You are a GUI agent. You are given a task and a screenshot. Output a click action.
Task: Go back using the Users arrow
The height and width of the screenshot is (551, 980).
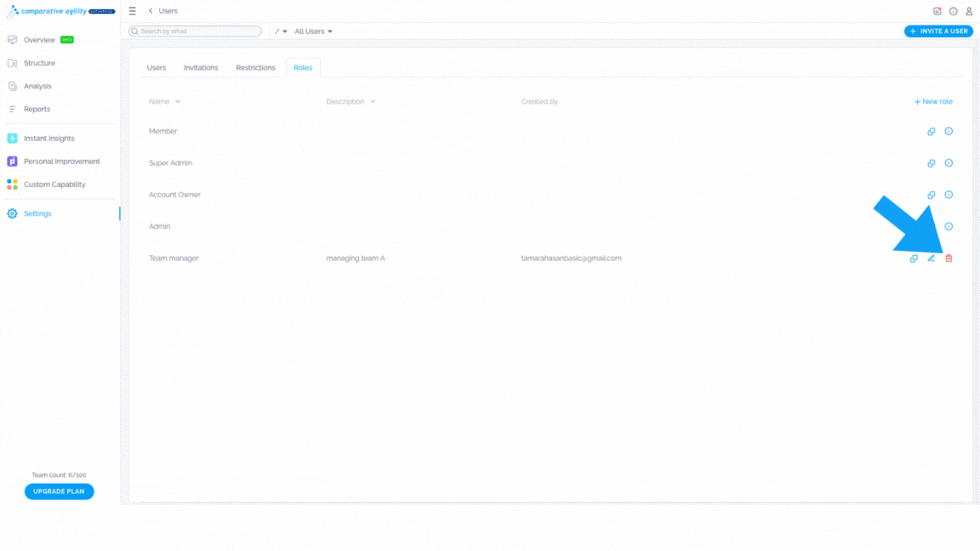coord(151,10)
